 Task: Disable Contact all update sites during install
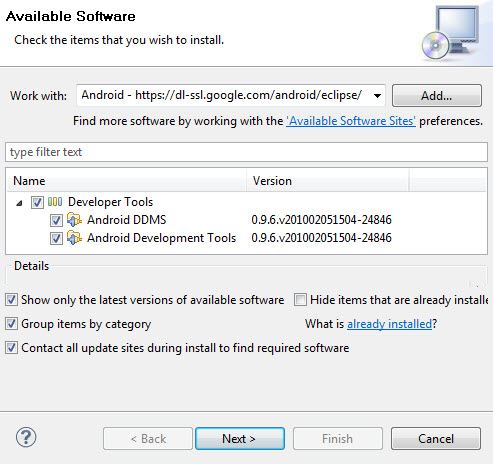coord(11,348)
